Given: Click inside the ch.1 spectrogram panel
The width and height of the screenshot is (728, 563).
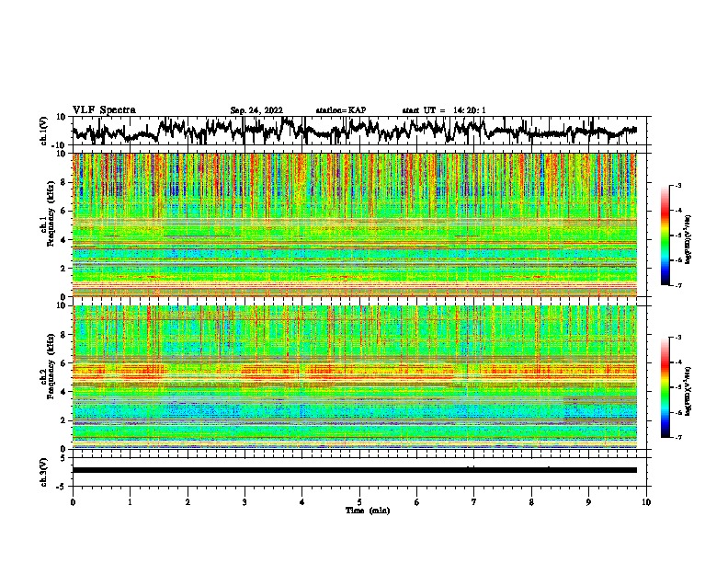Looking at the screenshot, I should pyautogui.click(x=354, y=224).
